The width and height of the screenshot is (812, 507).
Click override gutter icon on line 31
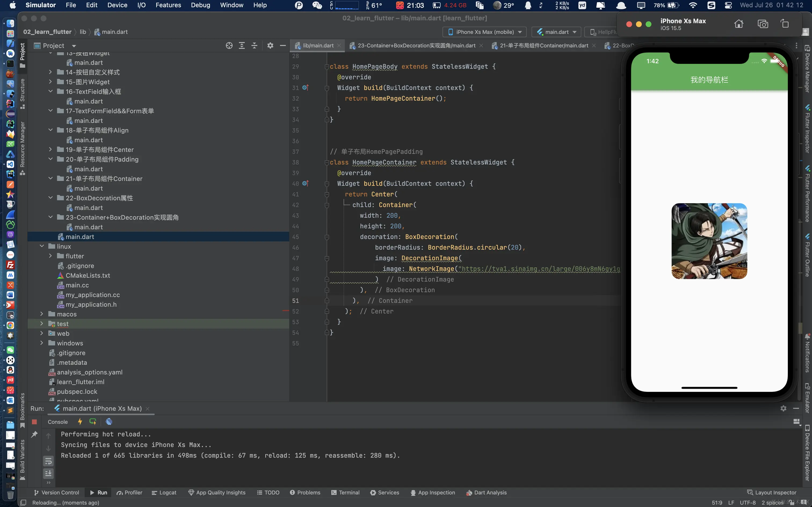click(305, 88)
